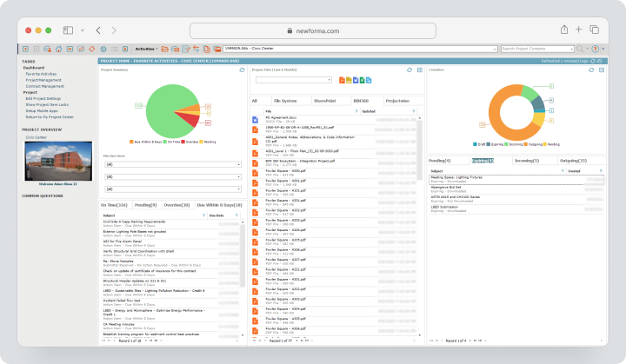Select the File System tab
Screen dimensions: 626x364
pos(285,101)
